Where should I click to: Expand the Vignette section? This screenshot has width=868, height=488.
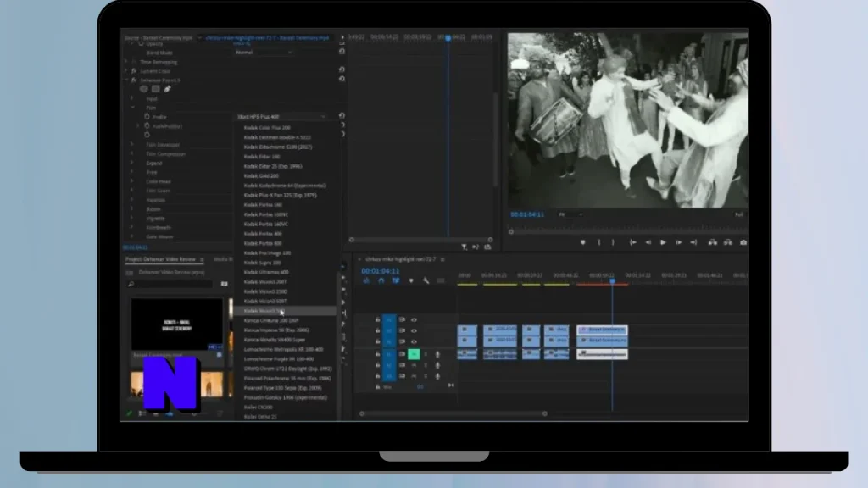point(131,218)
